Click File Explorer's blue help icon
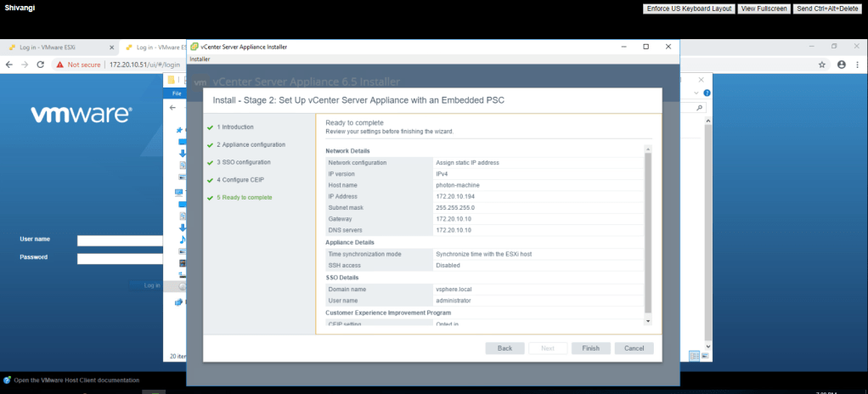The height and width of the screenshot is (394, 868). coord(707,93)
